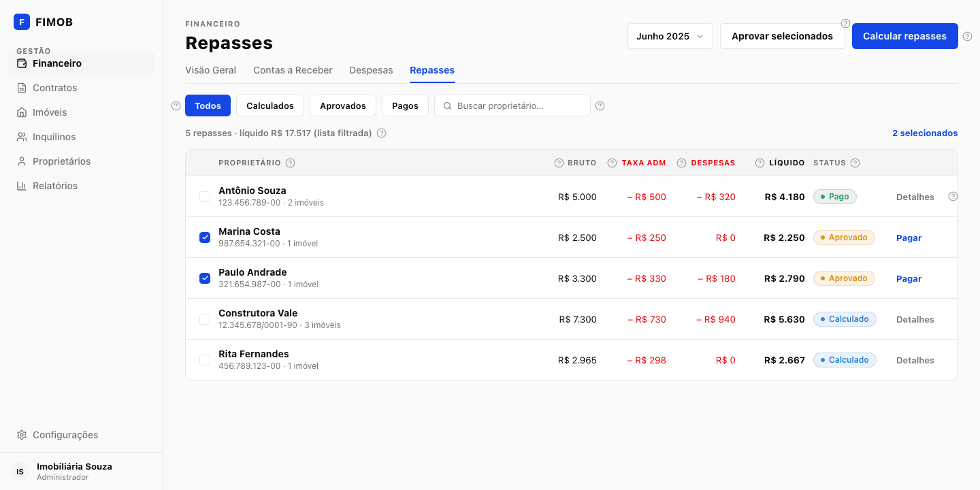
Task: Open Detalhes for Antônio Souza
Action: point(915,197)
